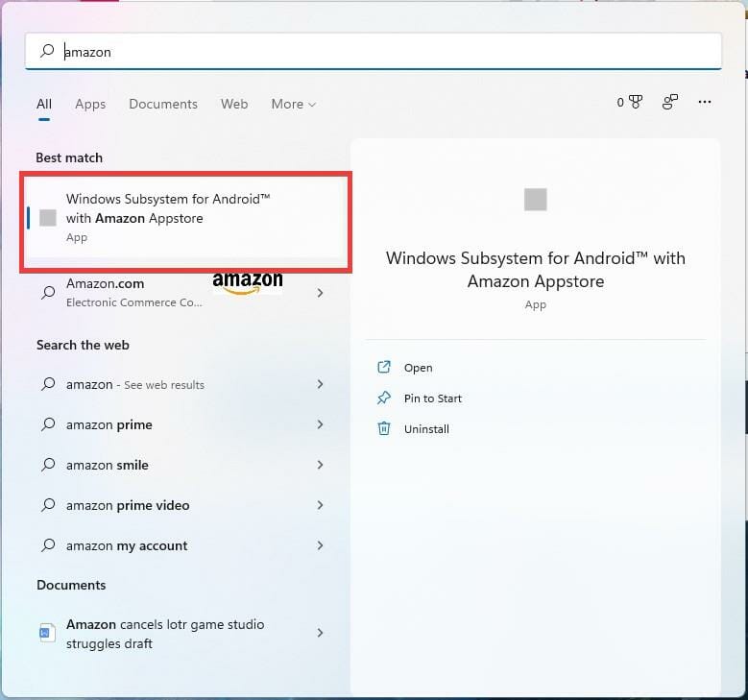Click the search icon beside 'amazon smile'
This screenshot has height=700, width=748.
pos(48,465)
